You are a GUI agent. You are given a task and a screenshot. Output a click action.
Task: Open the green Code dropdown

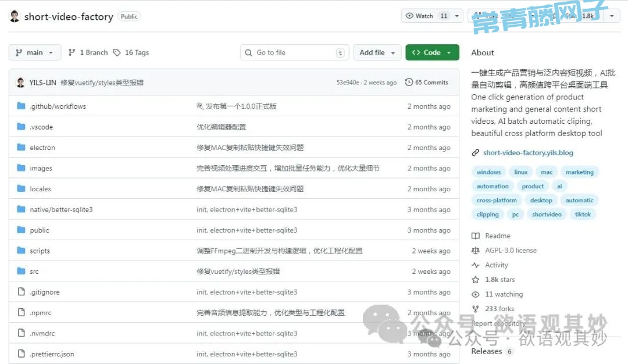click(432, 52)
